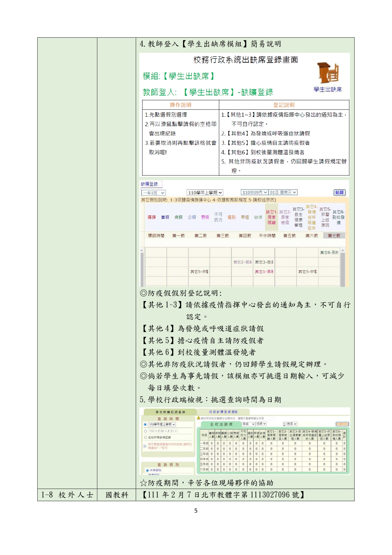Open the 年級 grade filter dropdown
The height and width of the screenshot is (555, 392).
pyautogui.click(x=248, y=424)
